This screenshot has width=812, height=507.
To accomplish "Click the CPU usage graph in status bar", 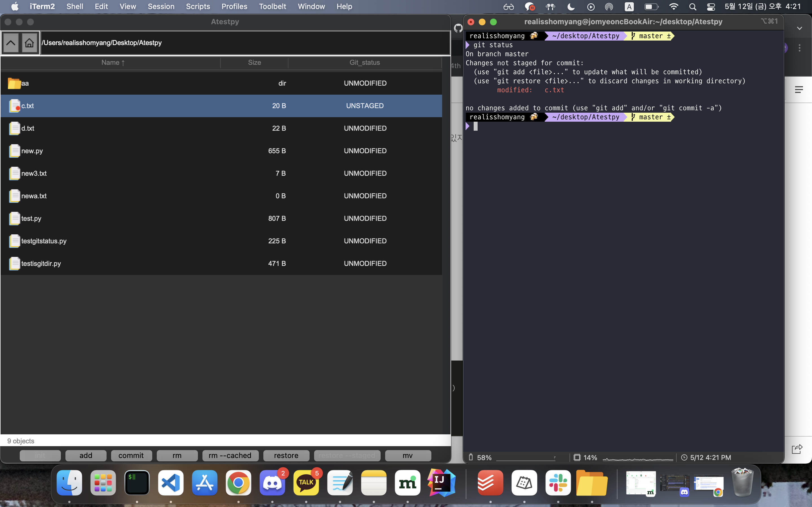I will 637,458.
